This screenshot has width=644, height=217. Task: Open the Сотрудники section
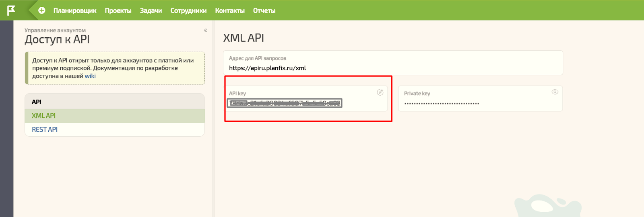coord(188,11)
